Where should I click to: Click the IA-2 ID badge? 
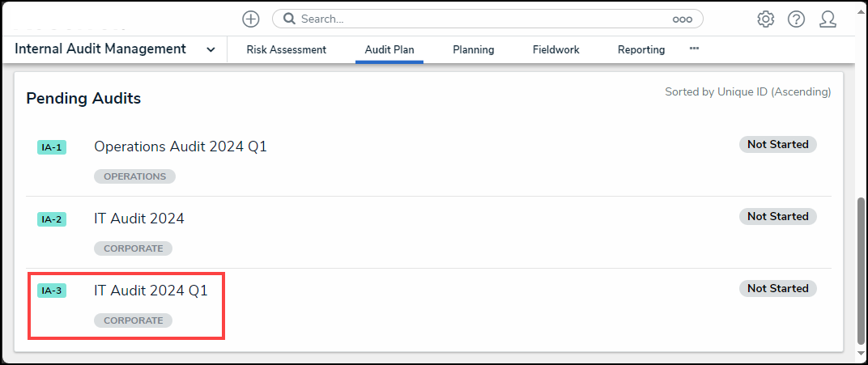click(x=52, y=219)
